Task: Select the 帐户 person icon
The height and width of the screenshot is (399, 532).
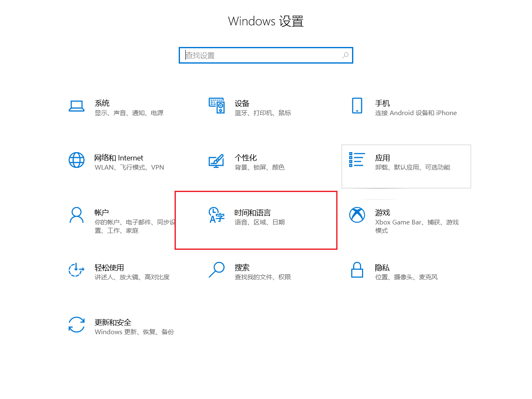Action: tap(76, 215)
